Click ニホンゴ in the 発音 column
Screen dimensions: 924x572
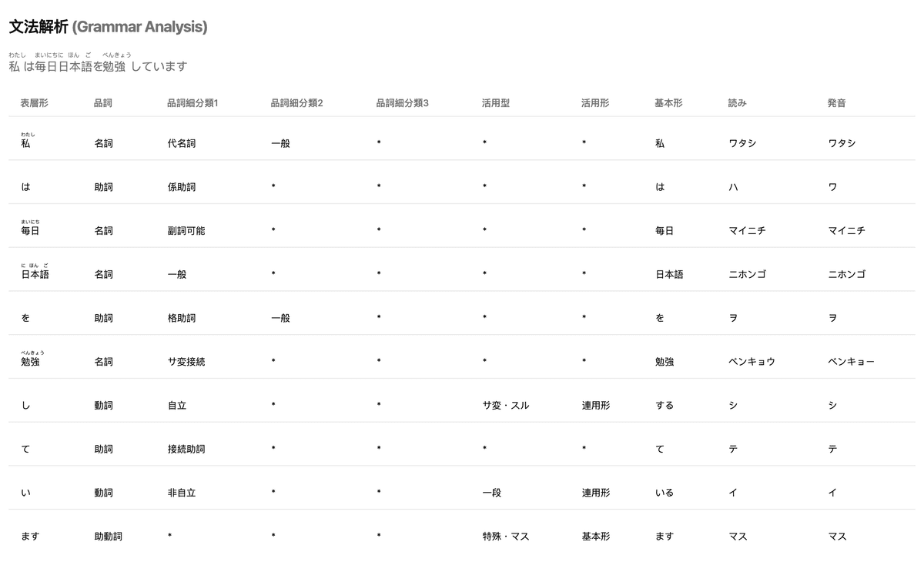coord(846,274)
